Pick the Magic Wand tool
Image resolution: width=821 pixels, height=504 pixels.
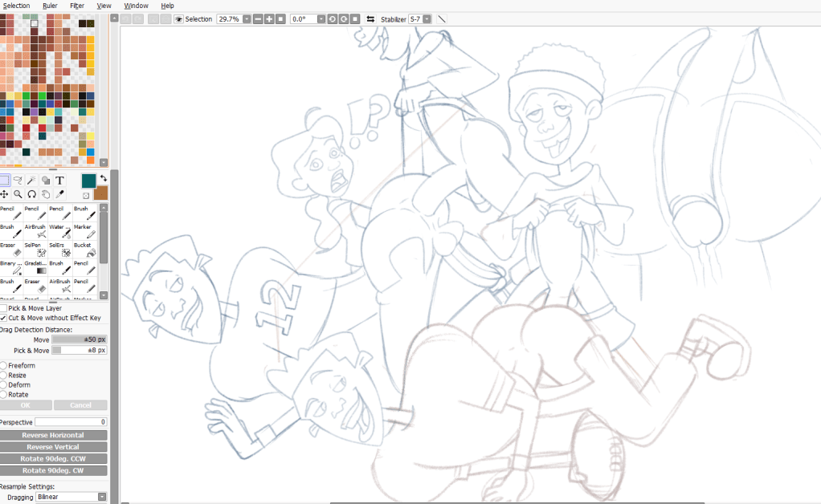pos(31,181)
